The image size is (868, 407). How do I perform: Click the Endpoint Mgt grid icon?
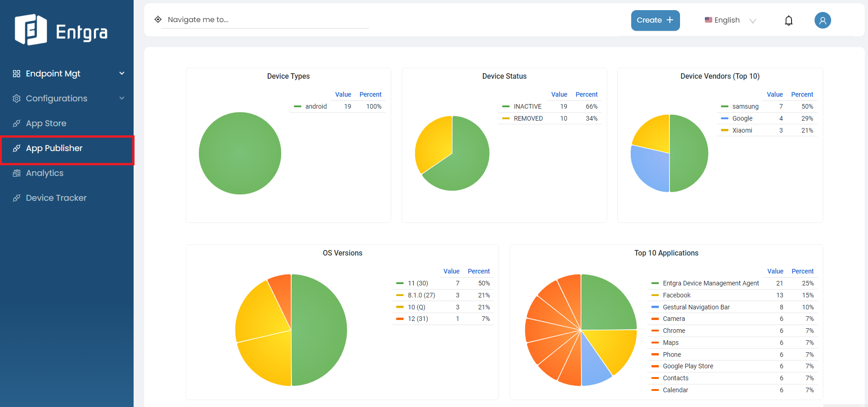tap(17, 74)
